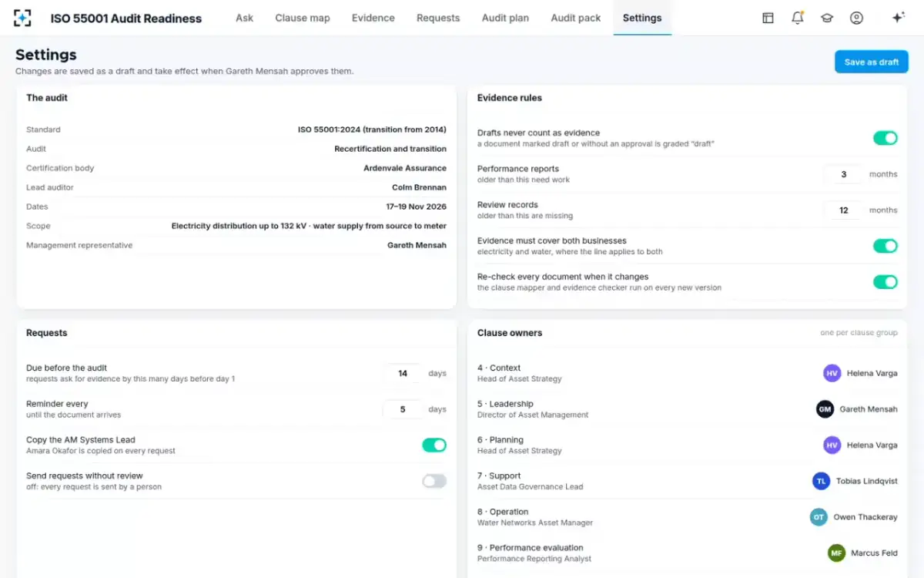The width and height of the screenshot is (924, 578).
Task: Click Helena Varga's avatar for 4 · Context
Action: 832,373
